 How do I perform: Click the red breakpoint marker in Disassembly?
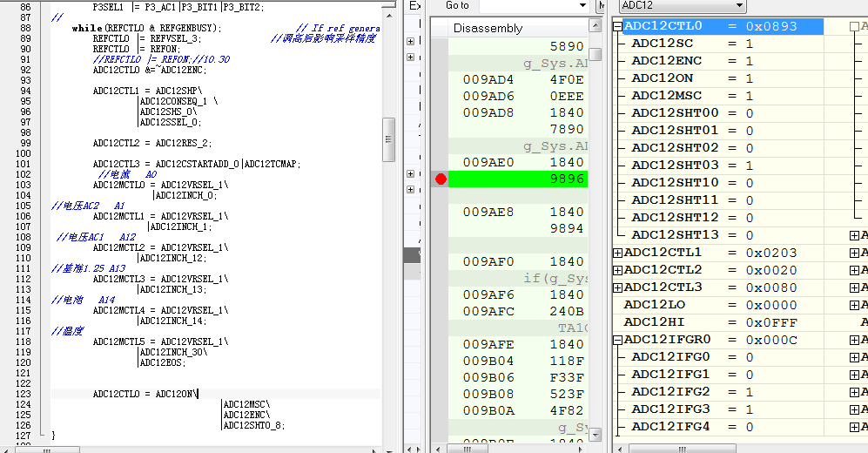click(441, 179)
